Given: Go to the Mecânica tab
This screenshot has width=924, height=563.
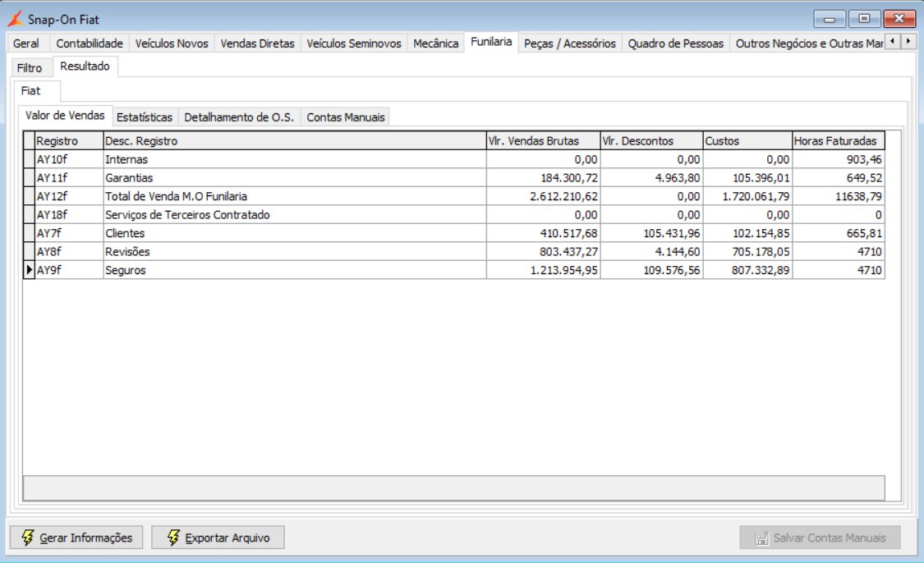Looking at the screenshot, I should pyautogui.click(x=435, y=43).
